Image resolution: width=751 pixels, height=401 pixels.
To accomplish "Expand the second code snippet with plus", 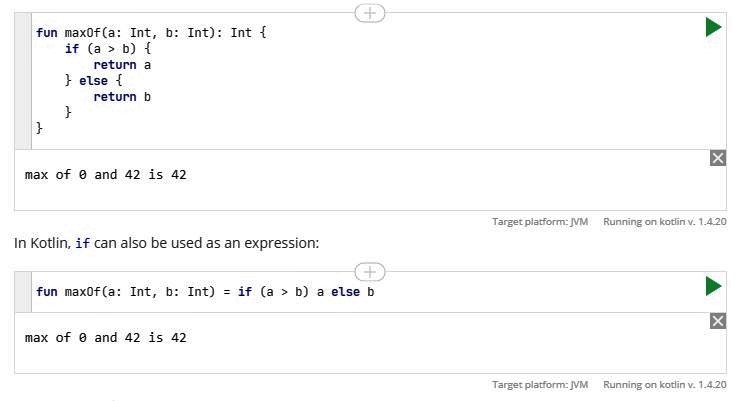I will click(370, 272).
